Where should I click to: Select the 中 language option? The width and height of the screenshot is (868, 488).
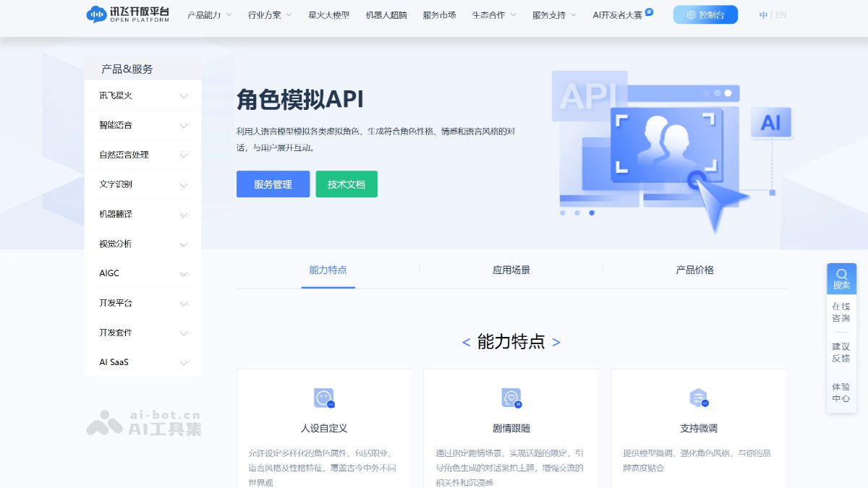[x=763, y=14]
